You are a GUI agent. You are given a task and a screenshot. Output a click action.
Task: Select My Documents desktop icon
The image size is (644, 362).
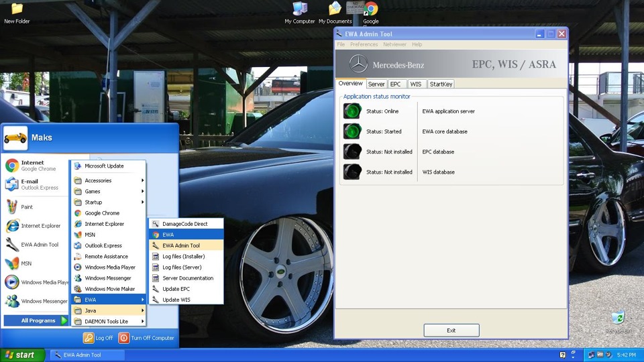tap(335, 13)
